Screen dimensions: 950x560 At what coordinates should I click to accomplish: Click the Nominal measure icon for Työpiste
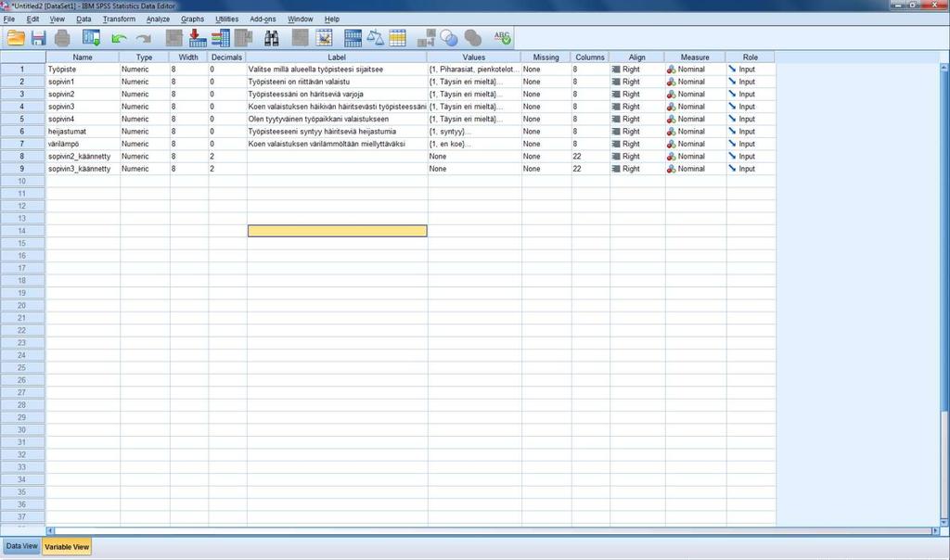pyautogui.click(x=671, y=70)
